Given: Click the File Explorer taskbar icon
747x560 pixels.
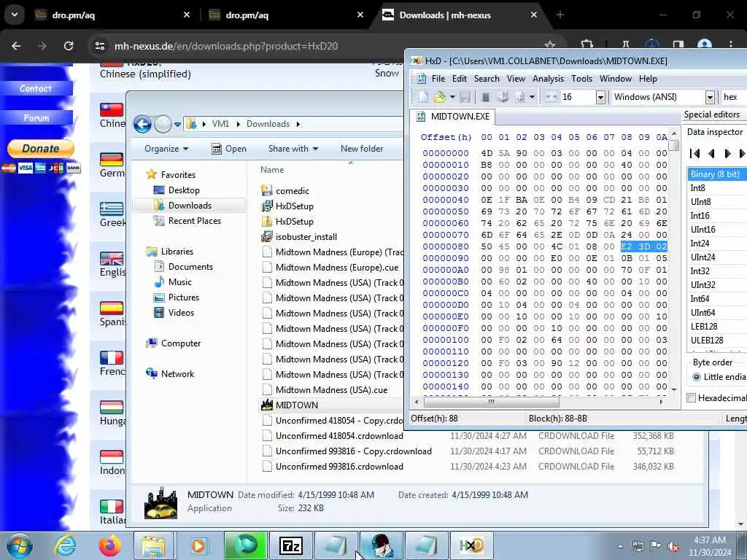Looking at the screenshot, I should point(153,545).
